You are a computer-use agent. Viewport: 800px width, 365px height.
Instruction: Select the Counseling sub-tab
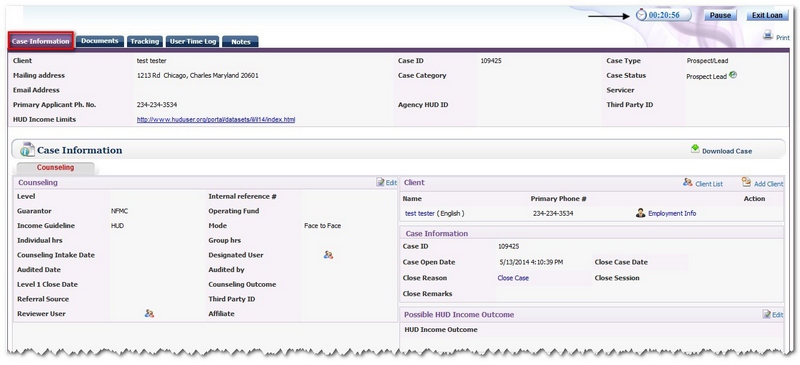click(x=55, y=168)
